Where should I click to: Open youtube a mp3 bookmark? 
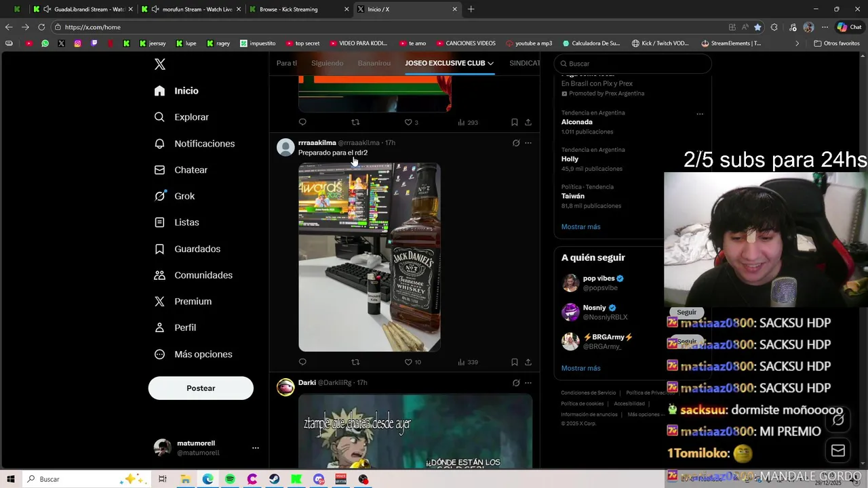coord(529,43)
